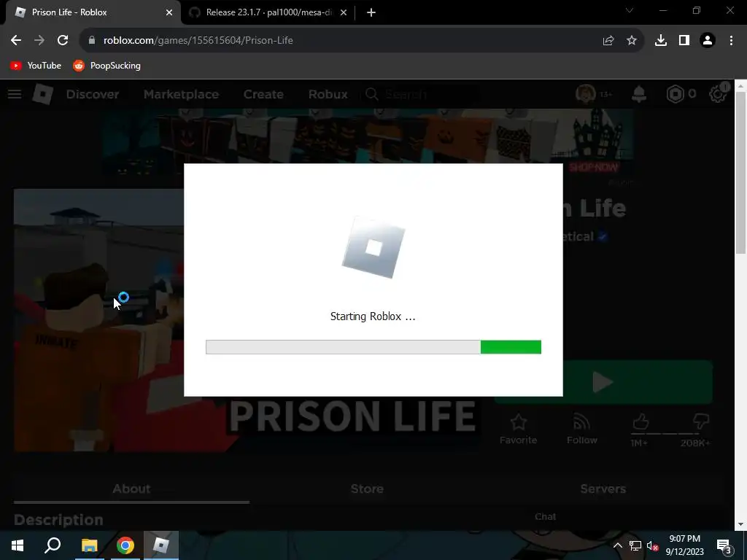
Task: Open the YouTube bookmark
Action: 36,66
